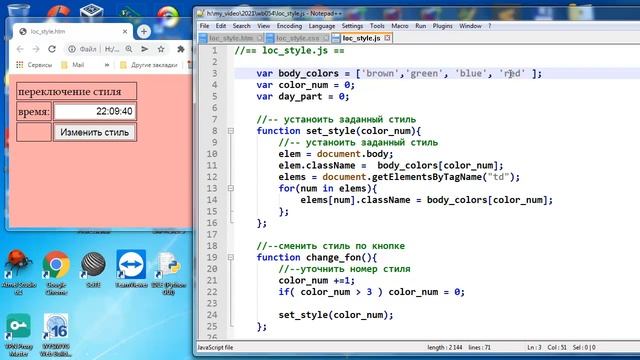The width and height of the screenshot is (640, 360).
Task: Click the set_style(color_num) call on line 24
Action: [x=336, y=315]
